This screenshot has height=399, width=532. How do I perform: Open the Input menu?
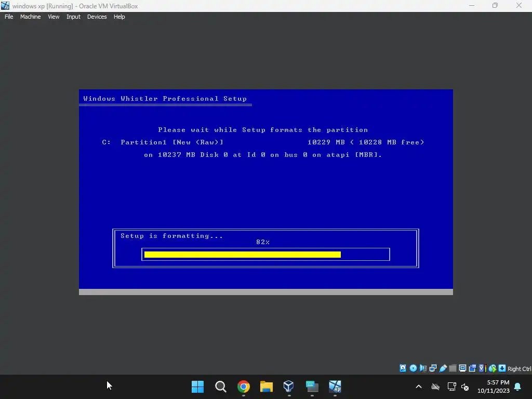pyautogui.click(x=73, y=17)
